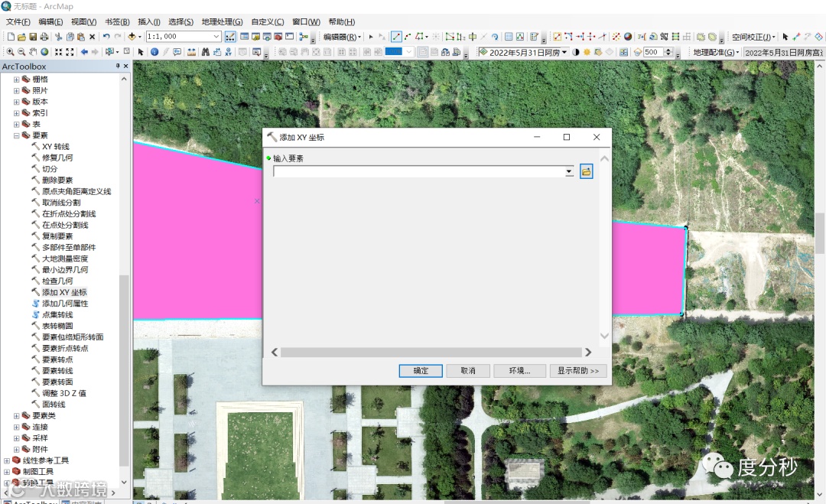The height and width of the screenshot is (504, 826).
Task: Click the Go To XY icon
Action: tap(228, 51)
